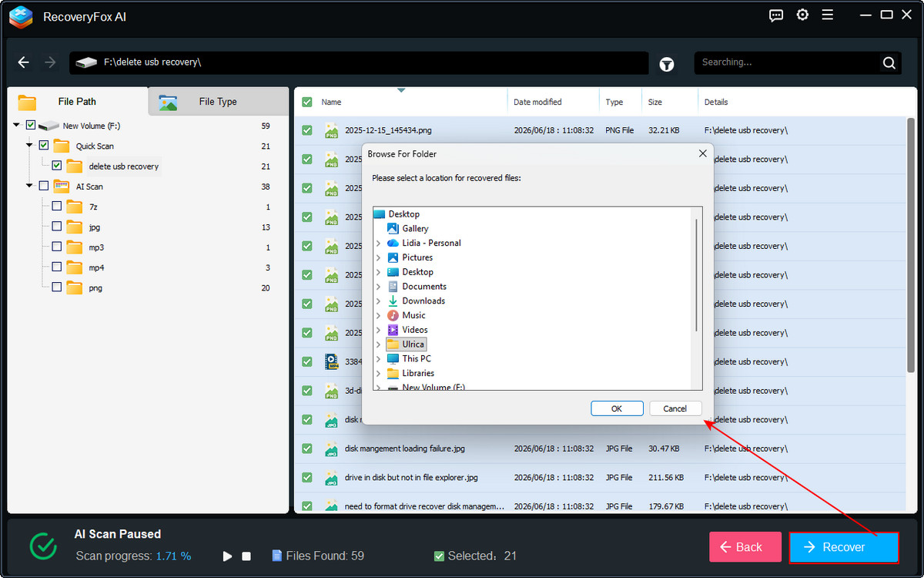
Task: Stop the AI scan with stop button
Action: click(246, 556)
